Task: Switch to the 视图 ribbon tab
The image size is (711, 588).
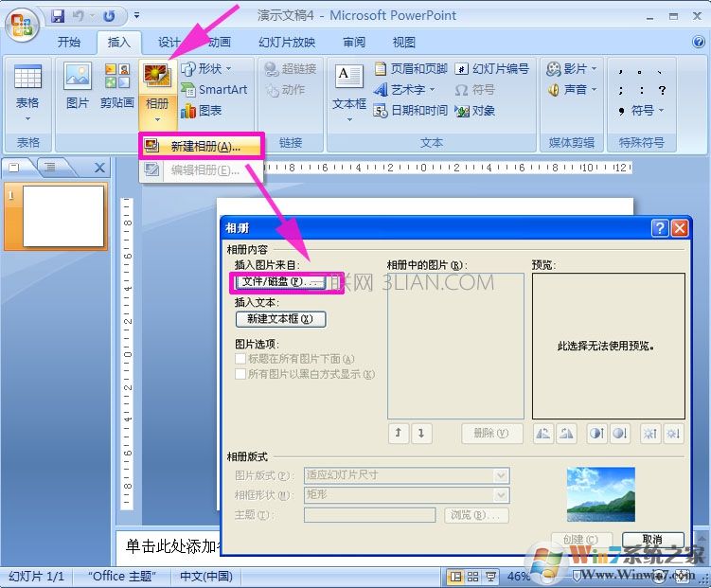Action: (404, 43)
